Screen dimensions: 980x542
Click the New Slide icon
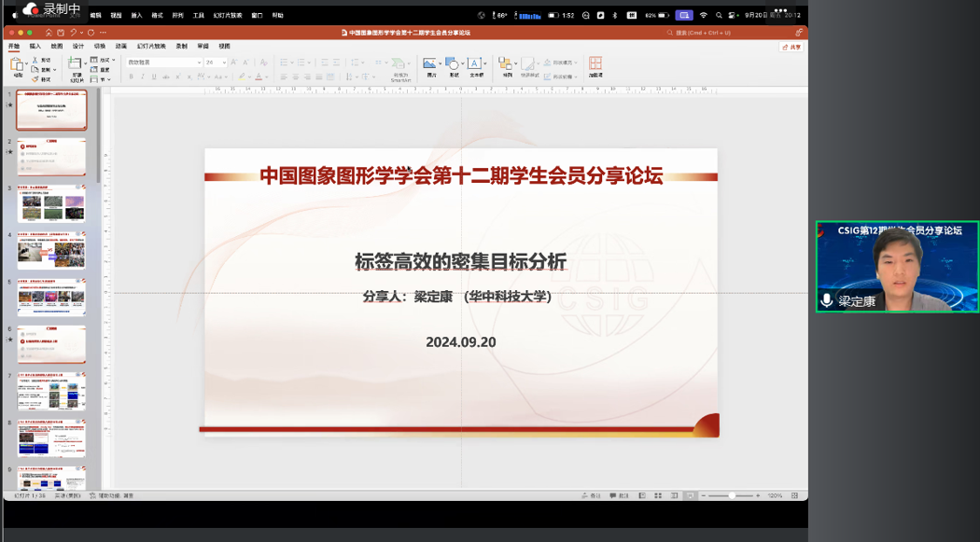click(75, 63)
